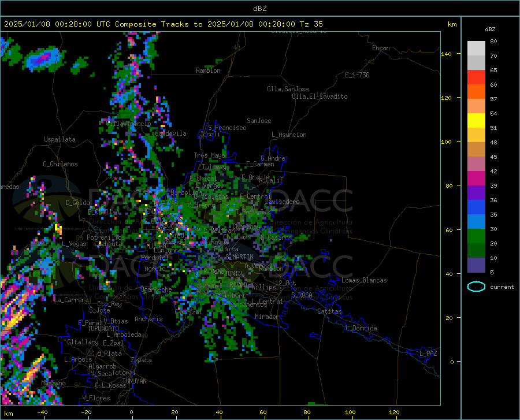Click the 'L_Vegas' place label
Image resolution: width=520 pixels, height=420 pixels.
point(74,244)
